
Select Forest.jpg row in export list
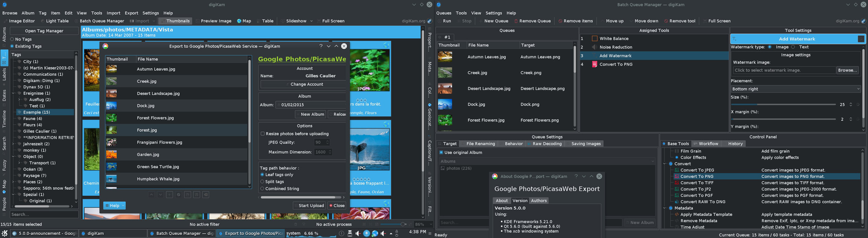(x=177, y=130)
